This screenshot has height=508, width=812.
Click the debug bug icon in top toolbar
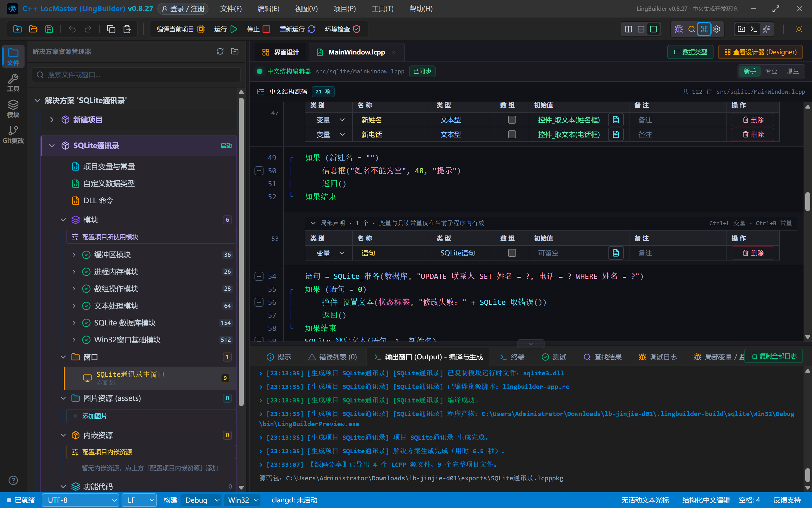tap(679, 29)
